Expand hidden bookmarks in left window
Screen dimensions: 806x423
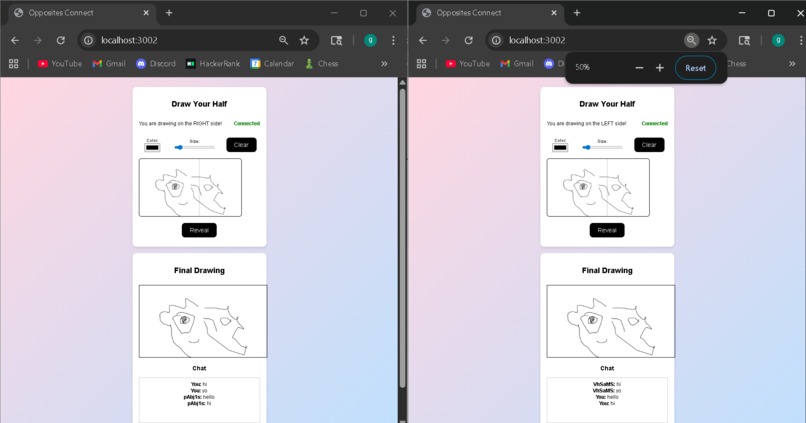(384, 64)
